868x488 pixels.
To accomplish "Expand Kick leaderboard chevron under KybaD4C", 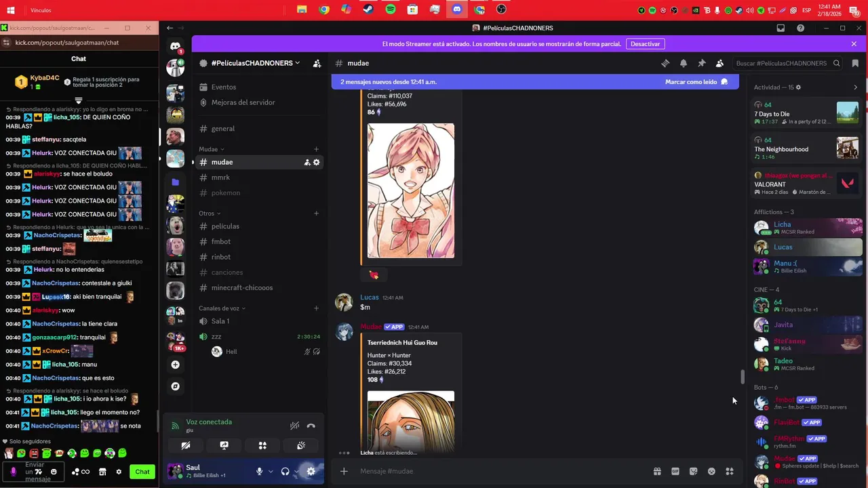I will (79, 100).
